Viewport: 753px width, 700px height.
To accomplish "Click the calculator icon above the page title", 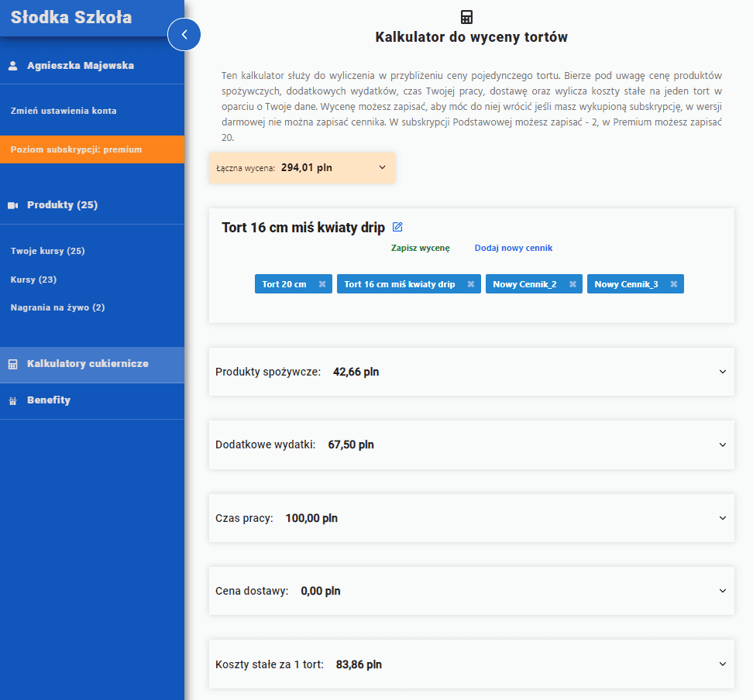I will (466, 17).
